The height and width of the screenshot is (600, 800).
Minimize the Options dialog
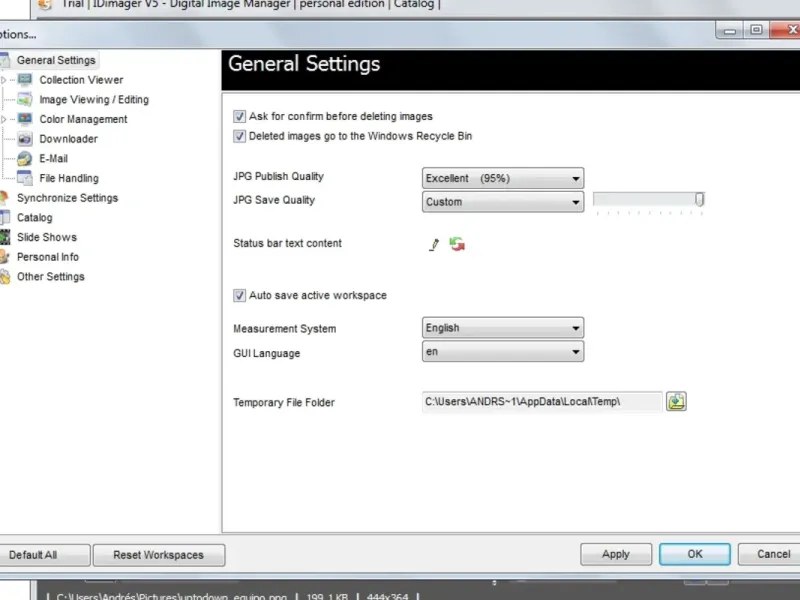tap(730, 31)
